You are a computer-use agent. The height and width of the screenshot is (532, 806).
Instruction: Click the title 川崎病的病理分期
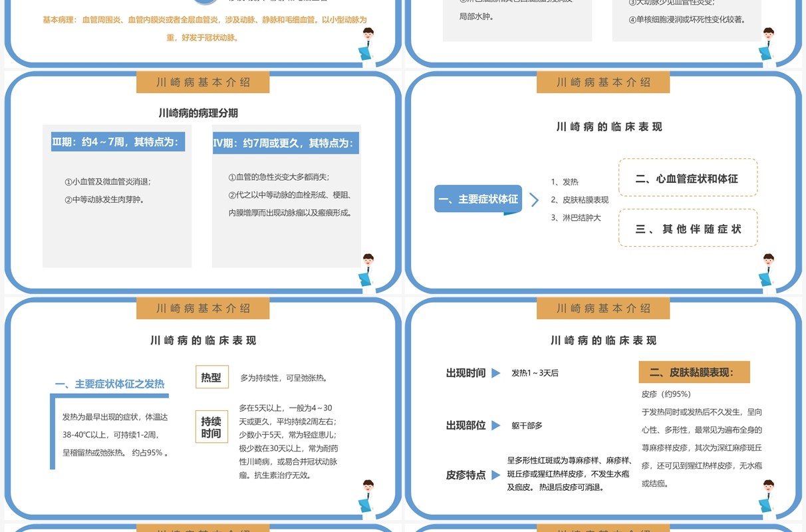pyautogui.click(x=198, y=113)
